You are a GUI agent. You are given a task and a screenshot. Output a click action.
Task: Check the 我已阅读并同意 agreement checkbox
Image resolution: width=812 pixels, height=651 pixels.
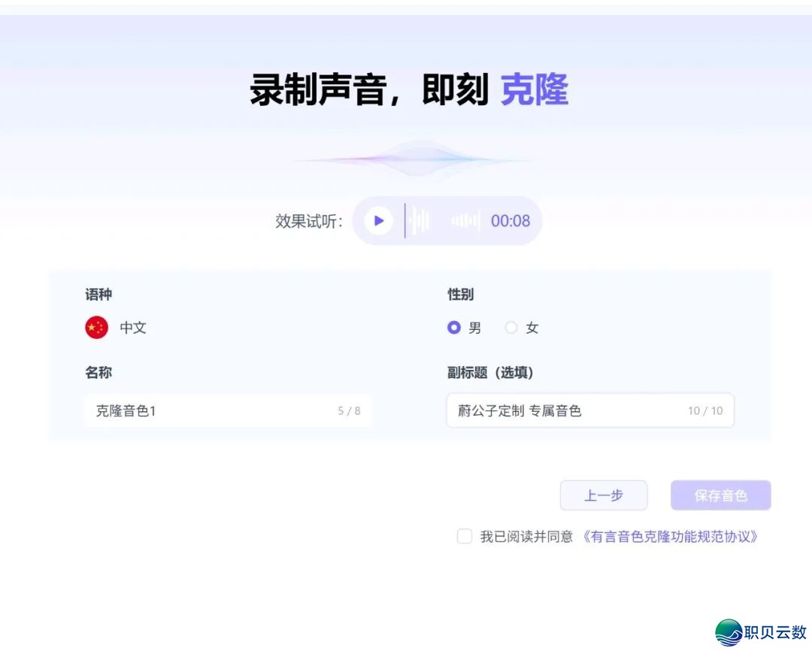464,537
